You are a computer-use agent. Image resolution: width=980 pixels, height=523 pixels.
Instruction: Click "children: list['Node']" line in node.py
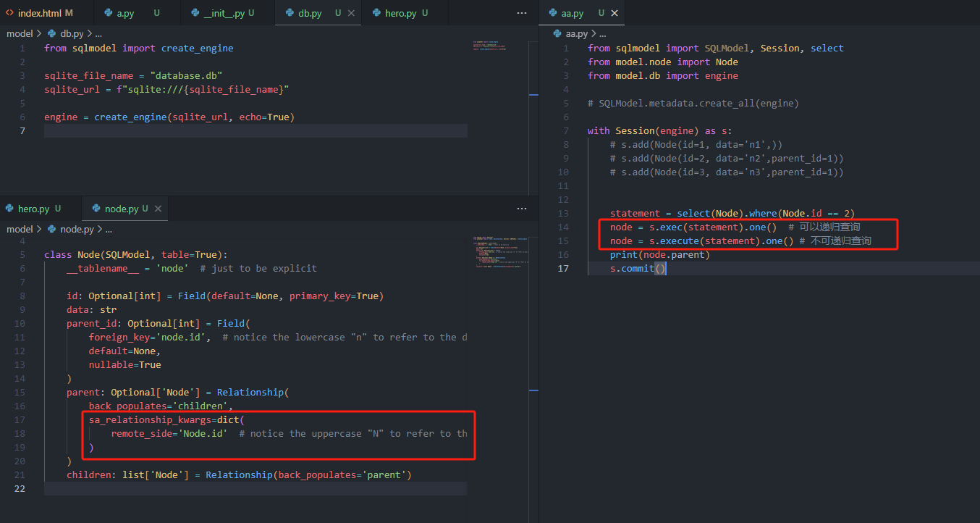point(239,474)
